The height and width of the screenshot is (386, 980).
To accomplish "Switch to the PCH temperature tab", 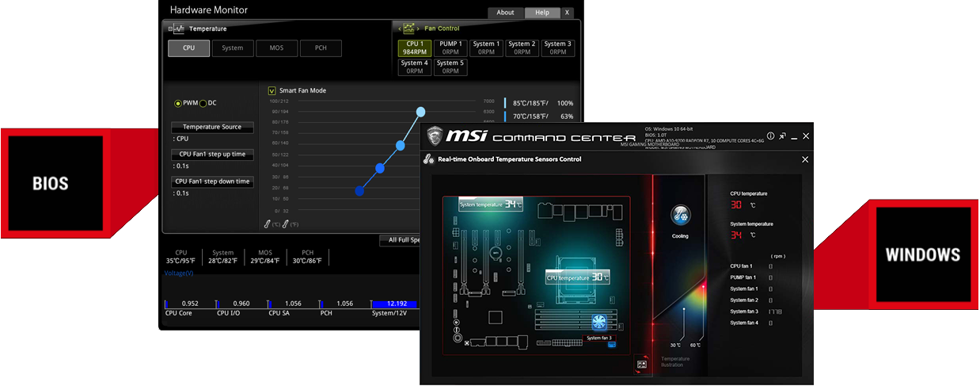I will (x=321, y=48).
